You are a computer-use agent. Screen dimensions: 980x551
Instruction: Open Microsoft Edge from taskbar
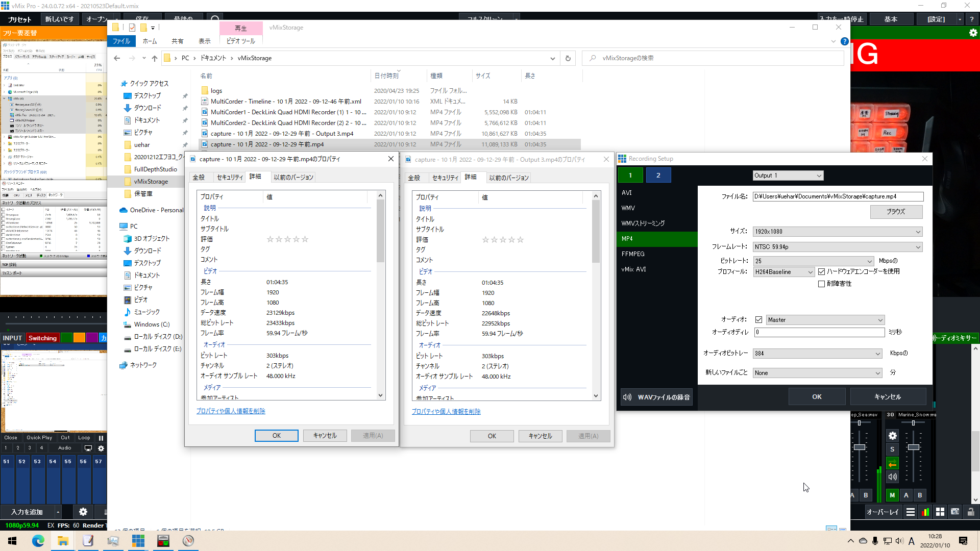point(38,541)
